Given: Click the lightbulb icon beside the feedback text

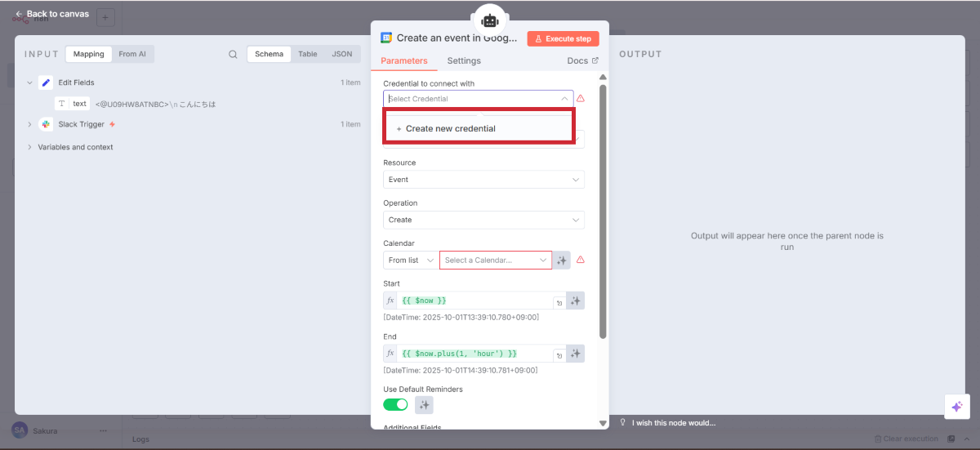Looking at the screenshot, I should 623,422.
